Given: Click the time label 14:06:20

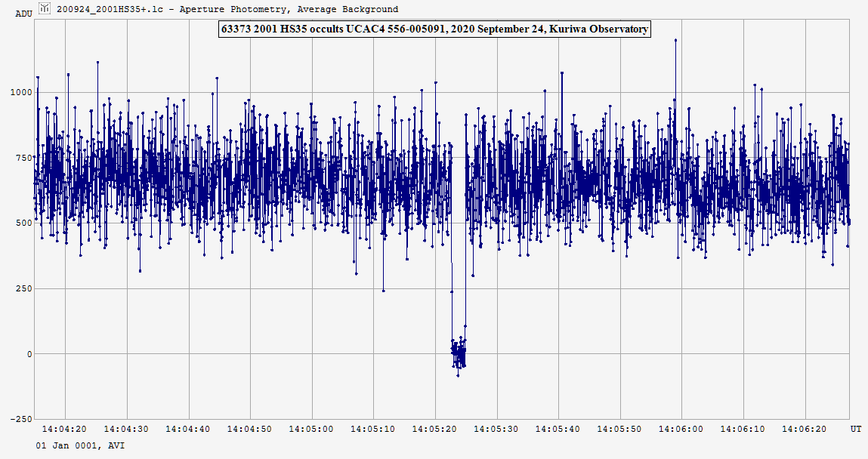Looking at the screenshot, I should click(805, 429).
